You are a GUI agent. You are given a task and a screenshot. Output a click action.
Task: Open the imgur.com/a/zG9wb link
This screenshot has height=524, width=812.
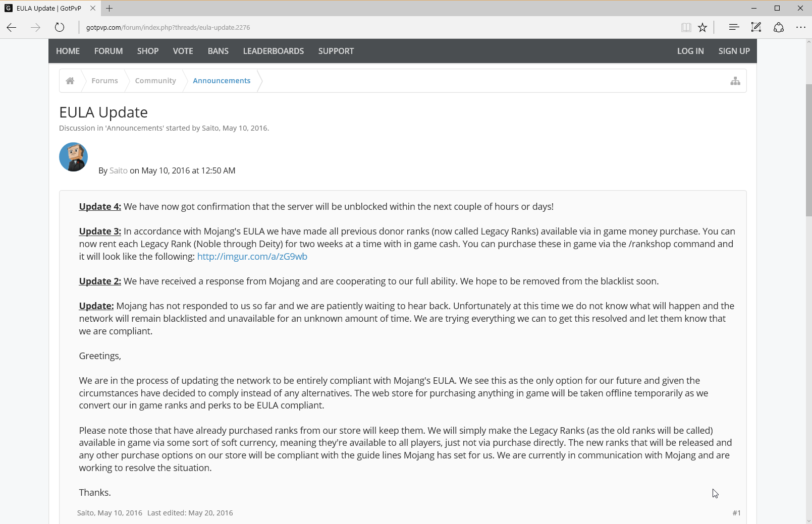252,257
